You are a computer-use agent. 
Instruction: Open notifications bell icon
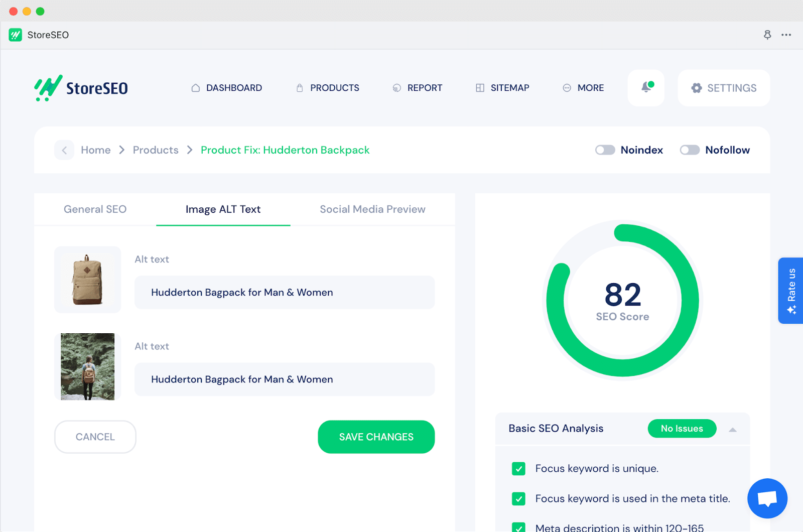tap(646, 87)
